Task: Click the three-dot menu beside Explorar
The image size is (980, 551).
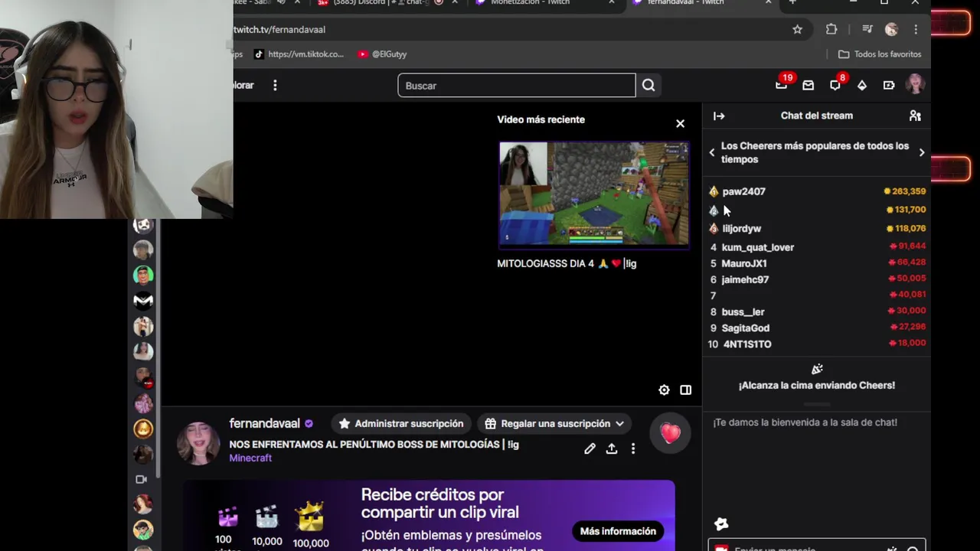Action: coord(275,85)
